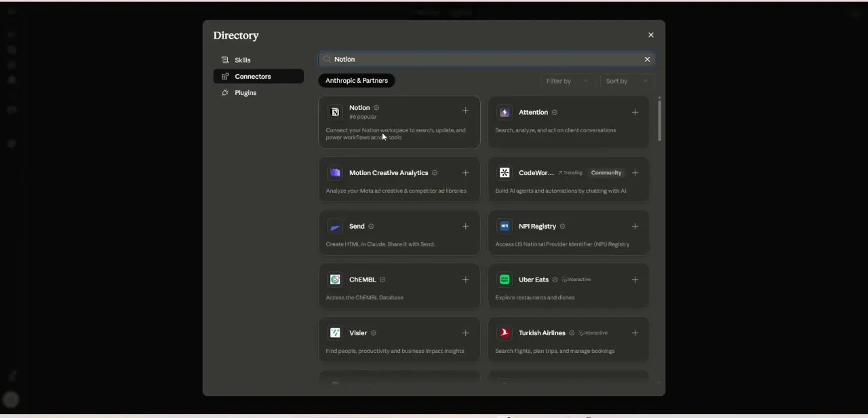
Task: Click the Interactive tag on Turkish Airlines
Action: 593,333
